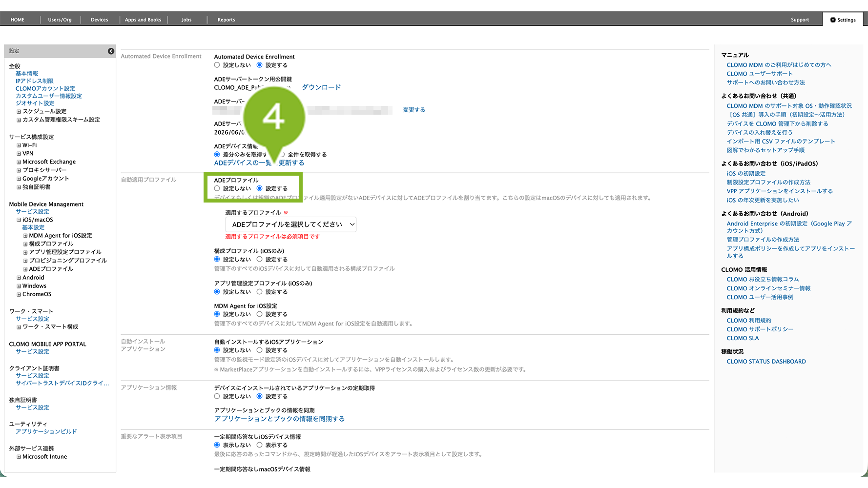Choose 設定する under ADEプロファイル
This screenshot has width=868, height=488.
point(260,188)
